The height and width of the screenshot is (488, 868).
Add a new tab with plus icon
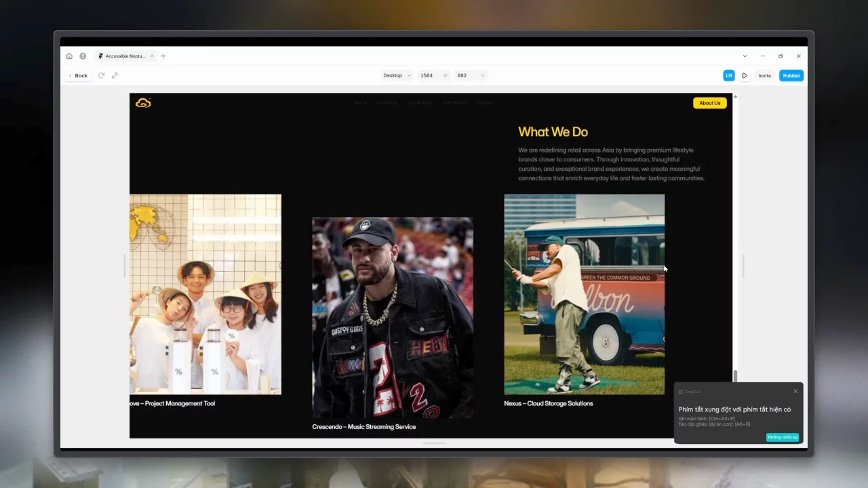coord(163,56)
